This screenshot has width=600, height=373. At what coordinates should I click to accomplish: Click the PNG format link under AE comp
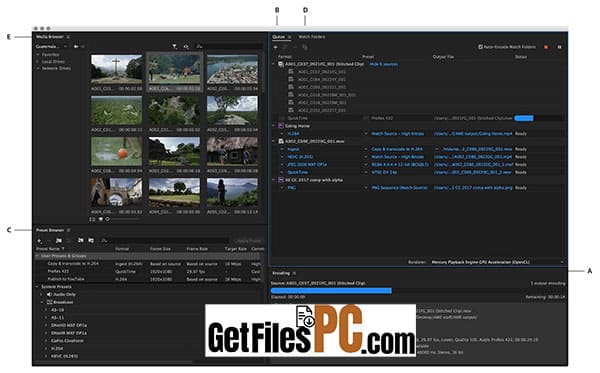(292, 187)
